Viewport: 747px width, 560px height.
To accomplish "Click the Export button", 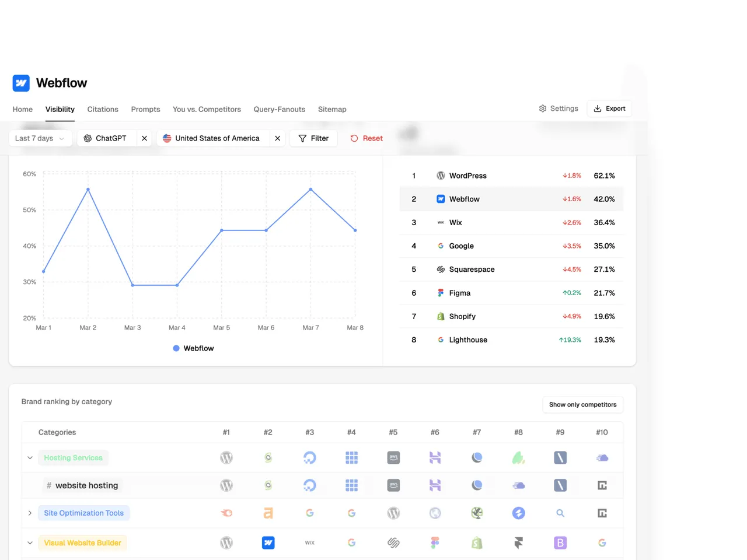I will (609, 108).
